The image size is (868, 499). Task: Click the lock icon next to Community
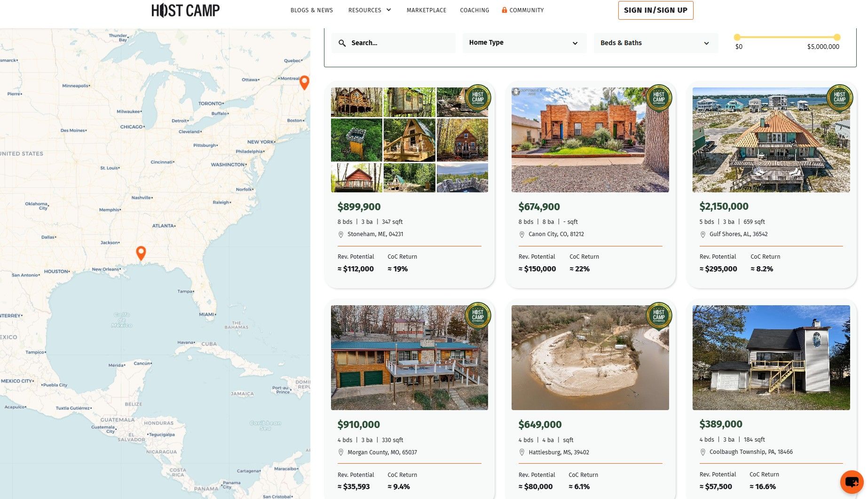pyautogui.click(x=504, y=10)
